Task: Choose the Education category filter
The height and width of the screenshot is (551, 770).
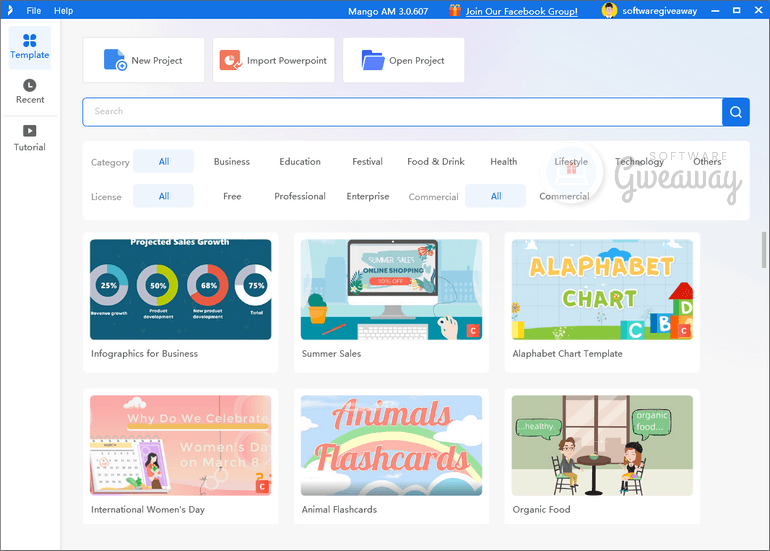Action: point(300,161)
